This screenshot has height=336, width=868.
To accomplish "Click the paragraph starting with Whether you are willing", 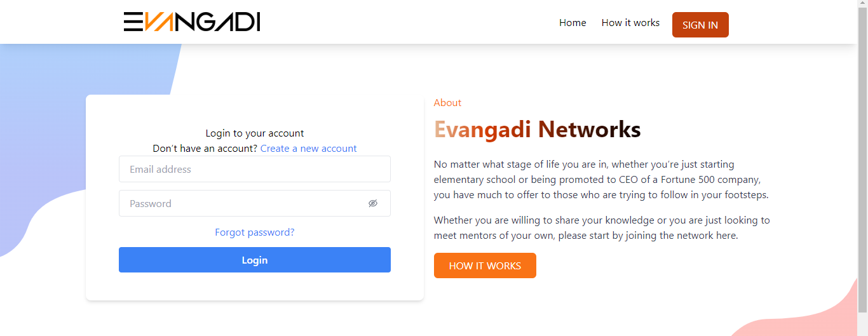I will tap(602, 228).
